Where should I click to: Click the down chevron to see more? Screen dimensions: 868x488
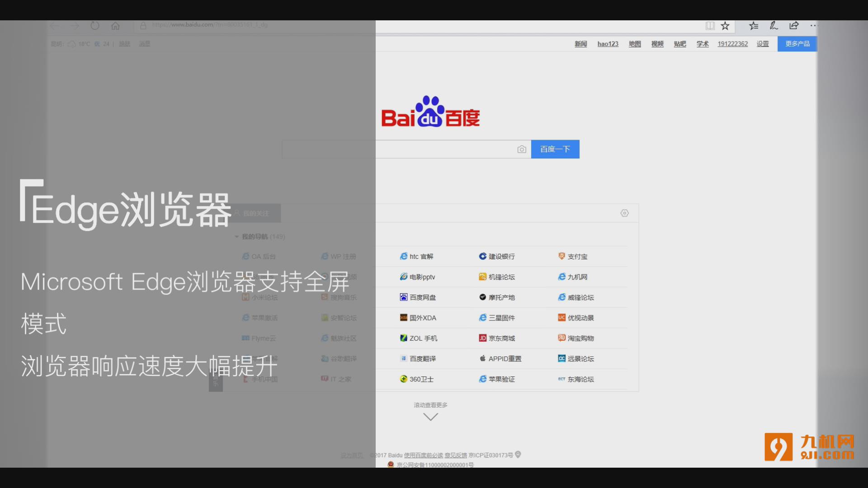point(430,417)
